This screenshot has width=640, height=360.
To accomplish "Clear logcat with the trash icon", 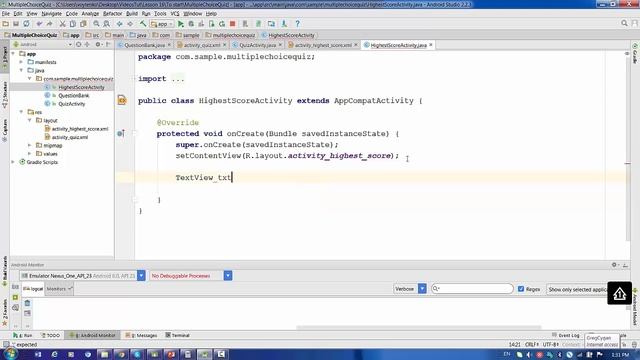I will (27, 303).
